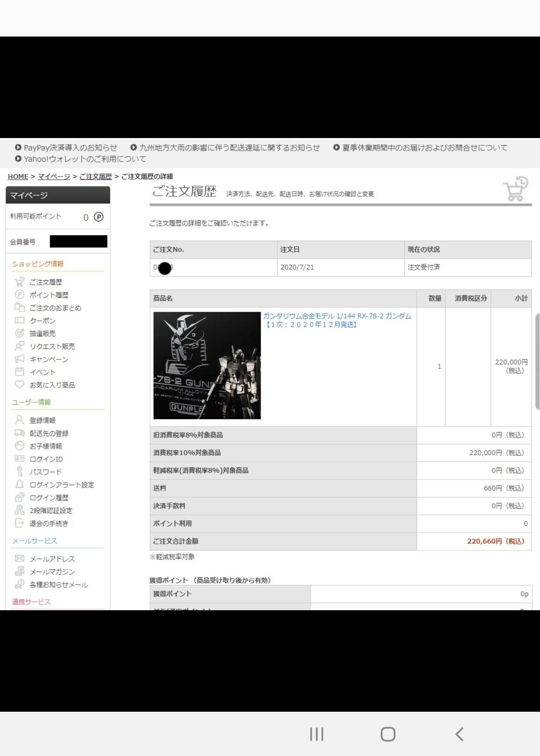Click the 注文受付済 status cell
The width and height of the screenshot is (540, 756).
tap(468, 267)
